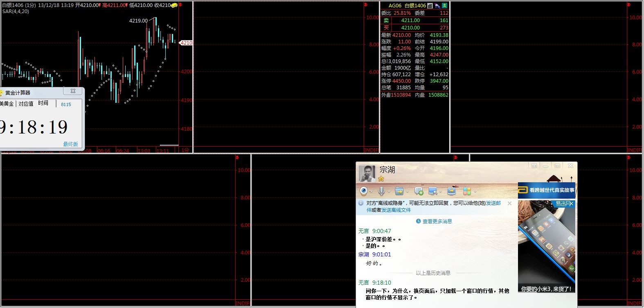Click the 外盘 value 1510894

(401, 95)
